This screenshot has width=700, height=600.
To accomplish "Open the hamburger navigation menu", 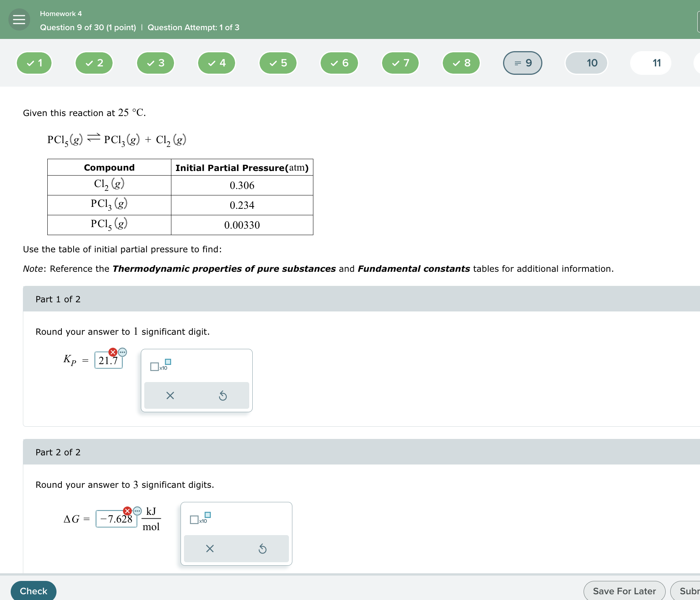I will (18, 19).
